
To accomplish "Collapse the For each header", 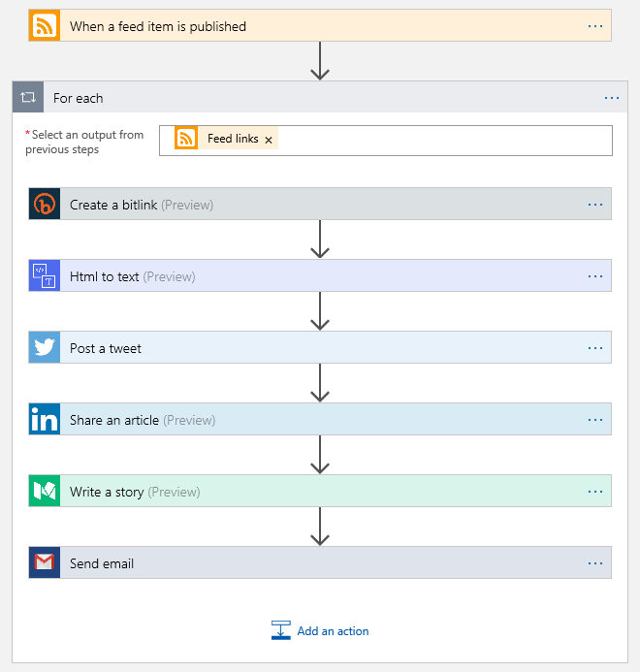I will (320, 97).
